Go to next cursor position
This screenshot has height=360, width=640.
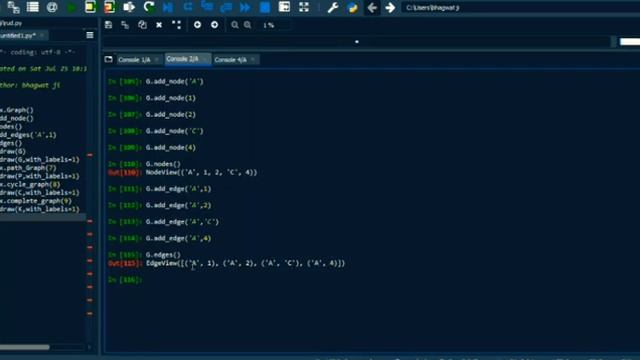[x=390, y=7]
